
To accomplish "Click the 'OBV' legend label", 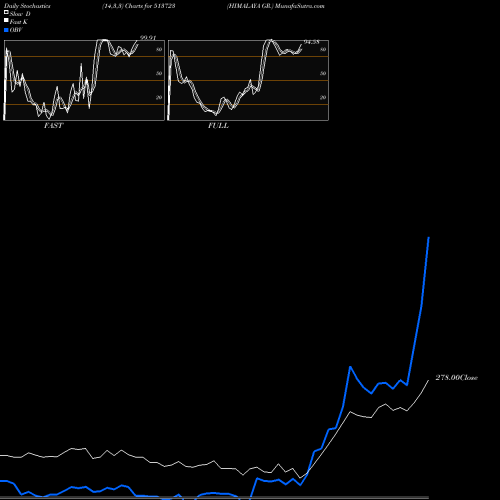I will tap(16, 30).
